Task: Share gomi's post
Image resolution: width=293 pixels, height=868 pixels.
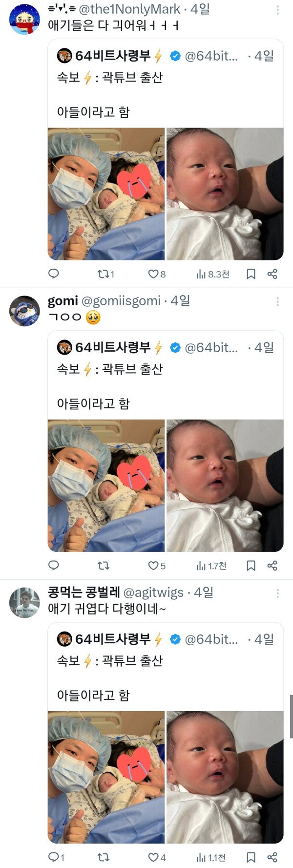Action: (x=272, y=566)
